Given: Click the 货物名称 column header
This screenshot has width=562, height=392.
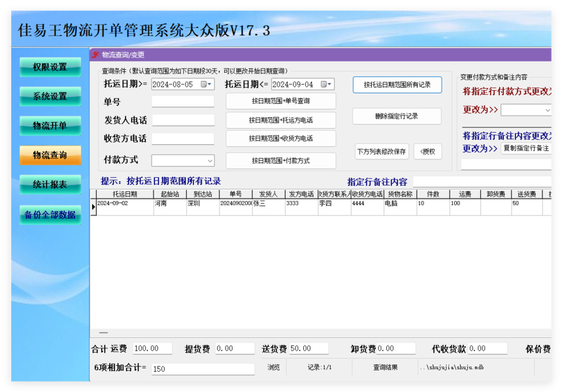Looking at the screenshot, I should coord(401,194).
